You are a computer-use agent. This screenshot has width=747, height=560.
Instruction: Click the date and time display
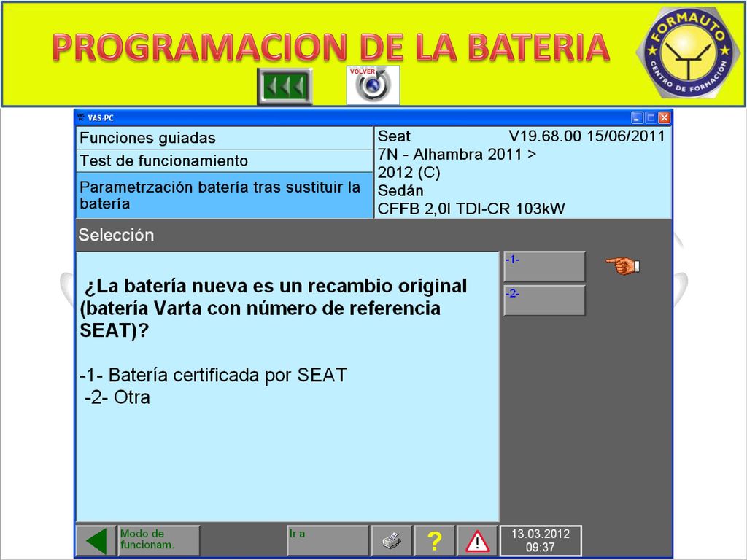pyautogui.click(x=541, y=540)
